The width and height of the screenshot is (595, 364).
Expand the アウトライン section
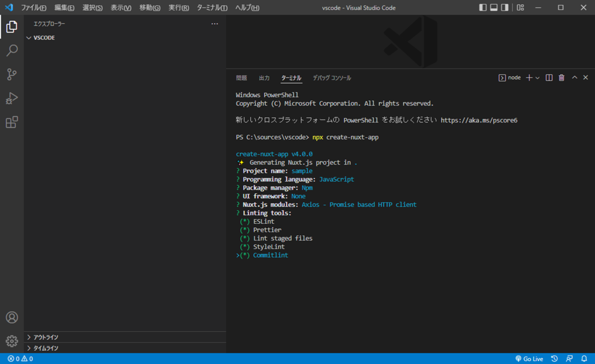click(x=125, y=337)
